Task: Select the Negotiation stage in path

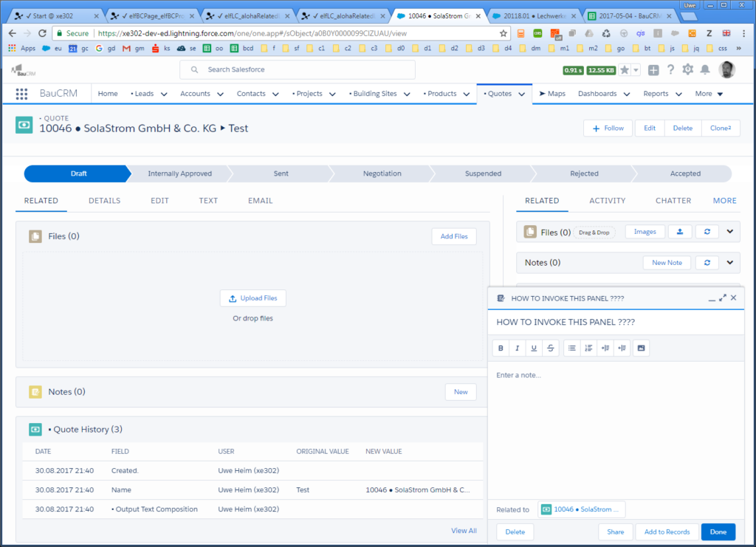Action: [x=382, y=173]
